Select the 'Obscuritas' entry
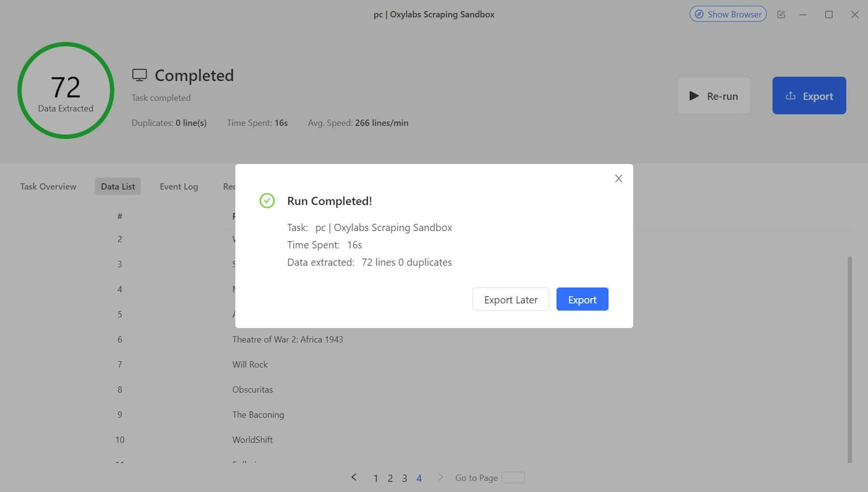Screen dimensions: 868x492 pyautogui.click(x=252, y=390)
